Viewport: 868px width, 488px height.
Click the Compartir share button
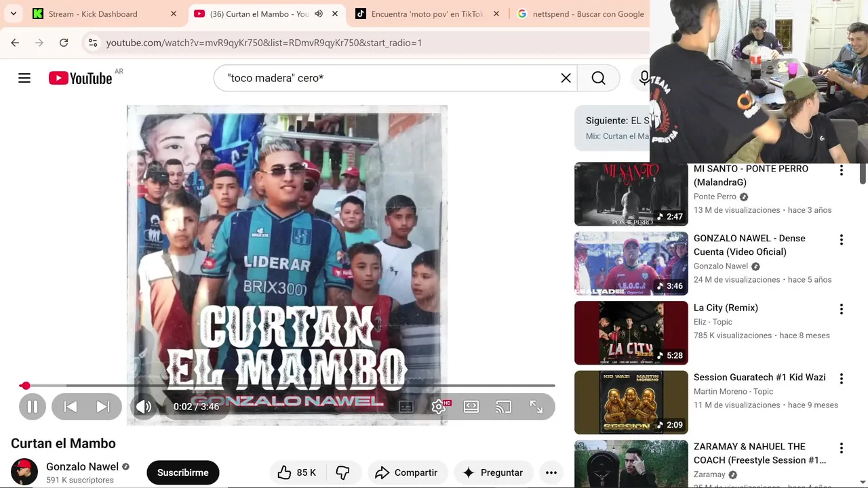tap(407, 472)
